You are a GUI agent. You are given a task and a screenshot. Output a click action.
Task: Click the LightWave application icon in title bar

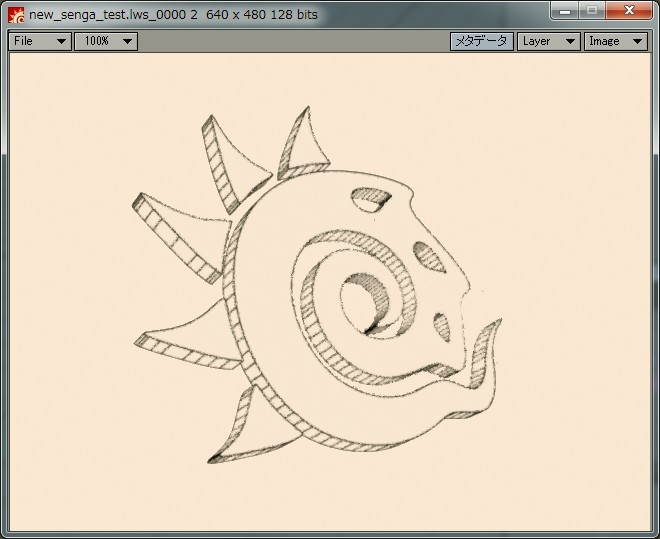[x=16, y=15]
